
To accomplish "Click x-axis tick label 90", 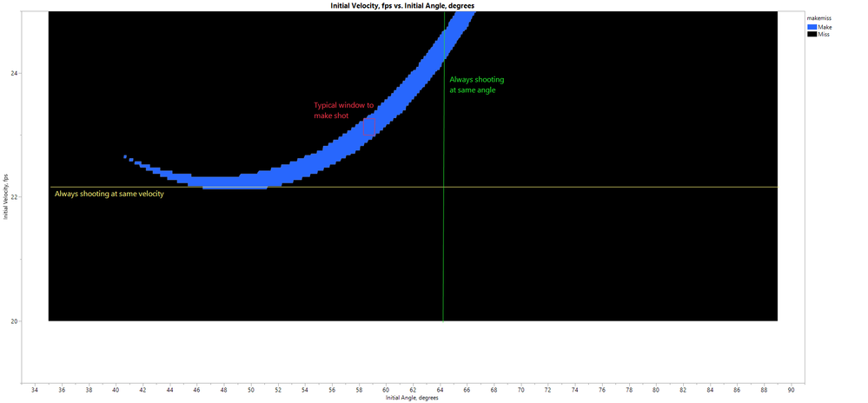I will point(792,389).
